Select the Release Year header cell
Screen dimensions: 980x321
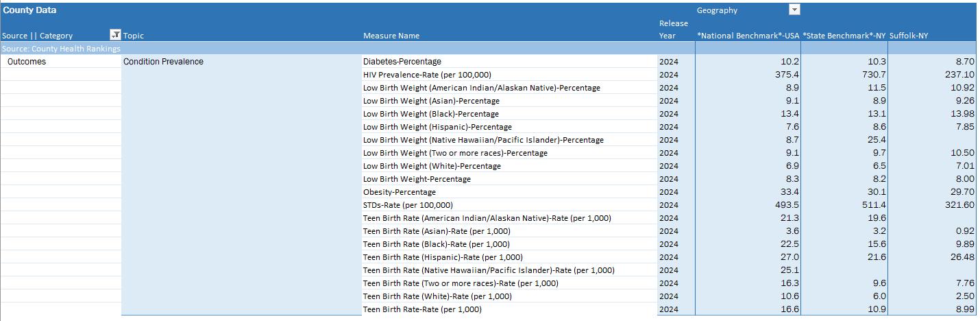click(x=667, y=29)
